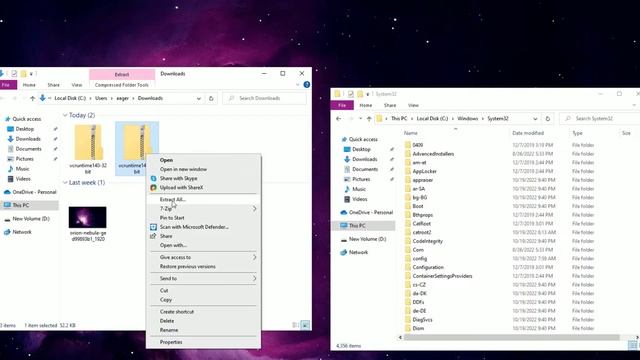Image resolution: width=640 pixels, height=360 pixels.
Task: Expand the Send to submenu
Action: point(203,278)
